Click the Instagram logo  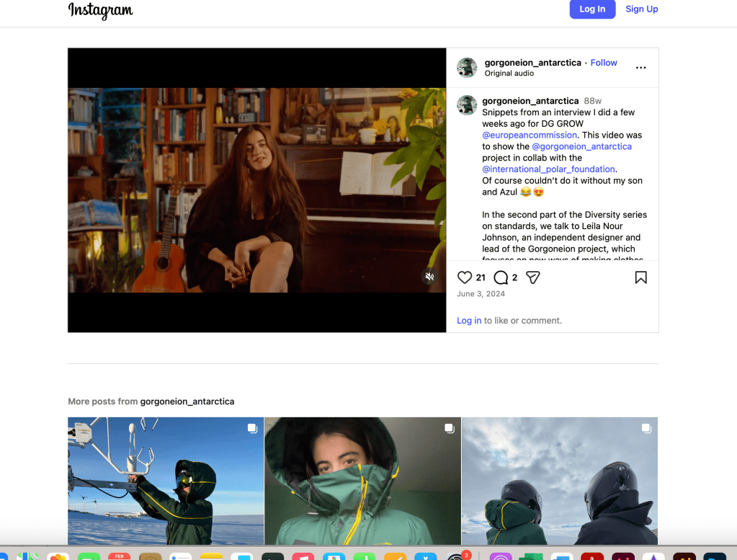tap(101, 10)
